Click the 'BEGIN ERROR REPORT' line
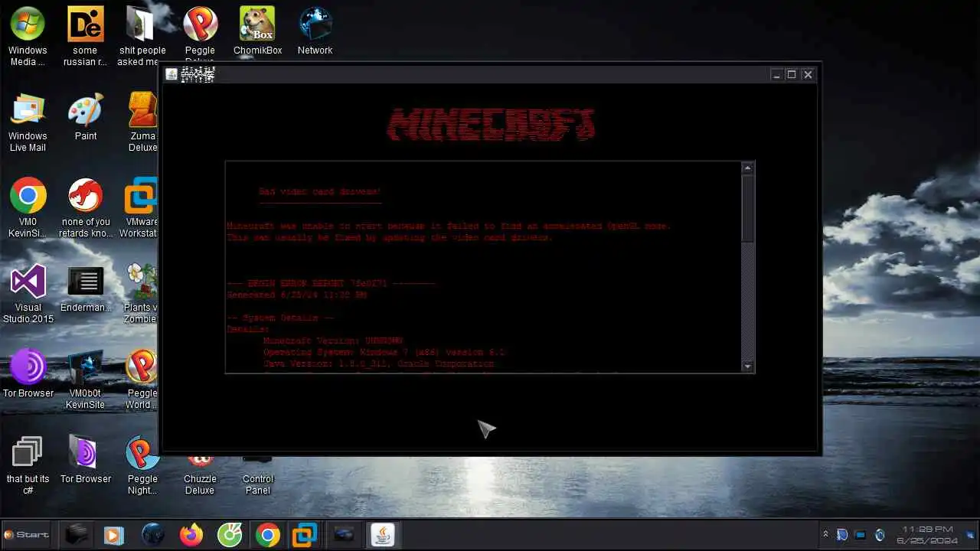The height and width of the screenshot is (551, 980). 331,283
